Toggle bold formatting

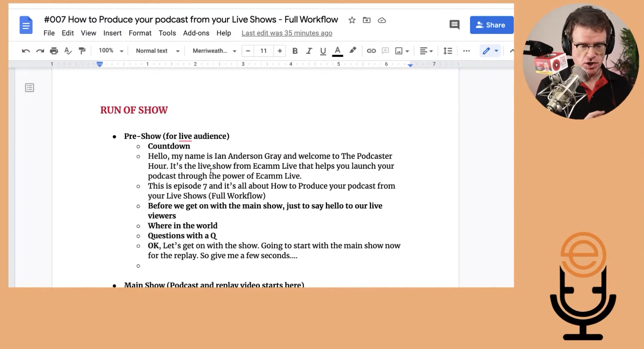click(294, 51)
